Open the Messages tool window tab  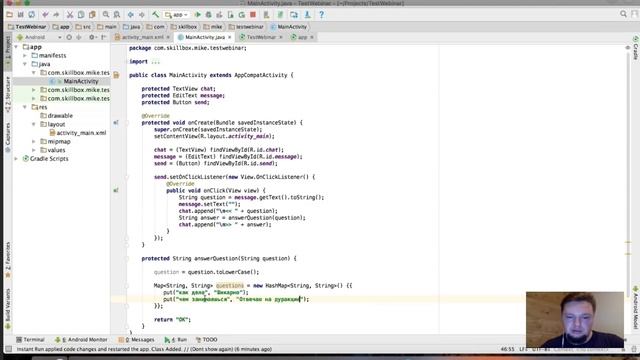(137, 340)
